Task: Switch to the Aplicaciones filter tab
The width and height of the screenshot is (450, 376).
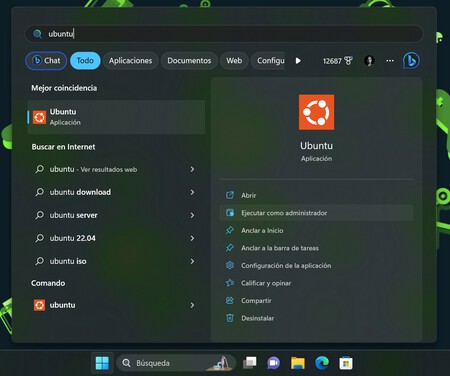Action: (x=130, y=61)
